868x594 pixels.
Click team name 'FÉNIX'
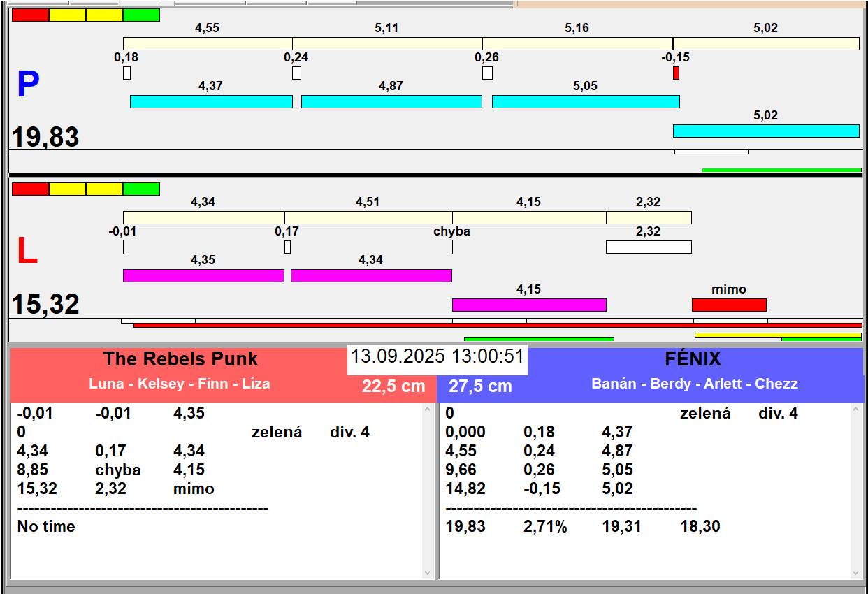coord(693,359)
